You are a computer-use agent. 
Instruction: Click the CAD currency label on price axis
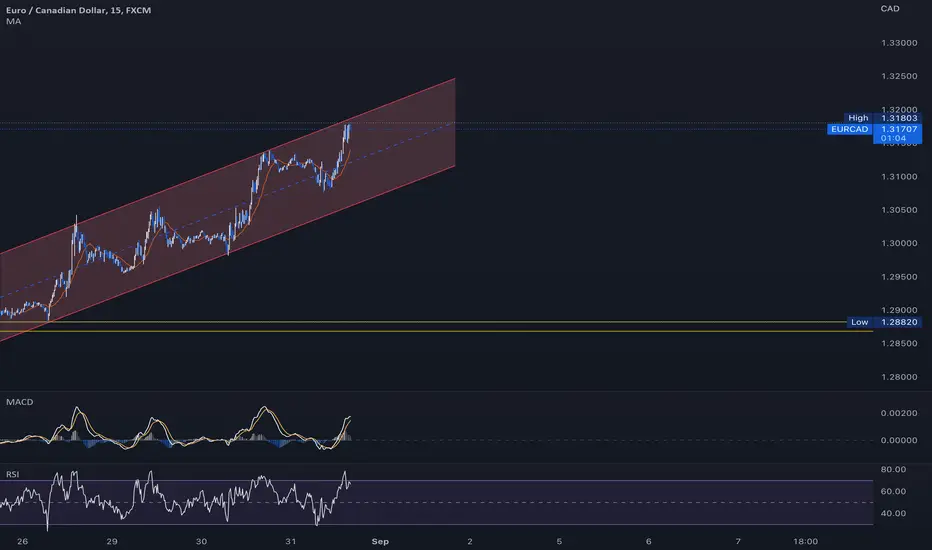(x=890, y=8)
